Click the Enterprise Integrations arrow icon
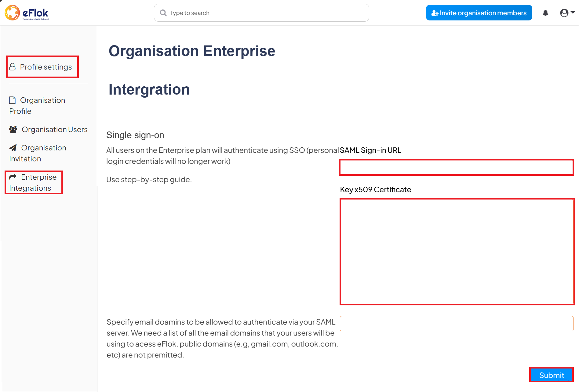Viewport: 579px width, 392px height. pyautogui.click(x=13, y=176)
